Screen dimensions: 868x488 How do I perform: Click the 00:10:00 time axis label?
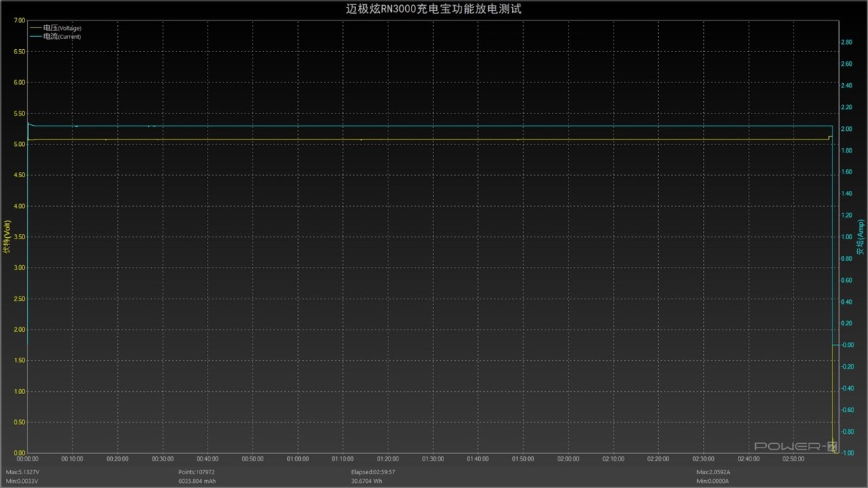tap(72, 458)
